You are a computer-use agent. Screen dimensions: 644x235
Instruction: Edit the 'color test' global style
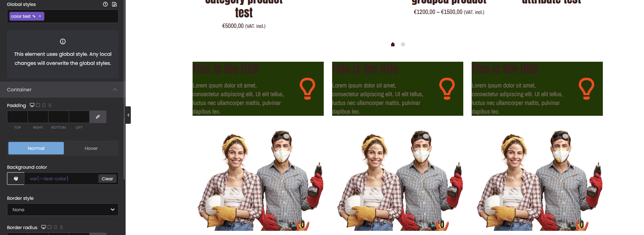(x=34, y=16)
